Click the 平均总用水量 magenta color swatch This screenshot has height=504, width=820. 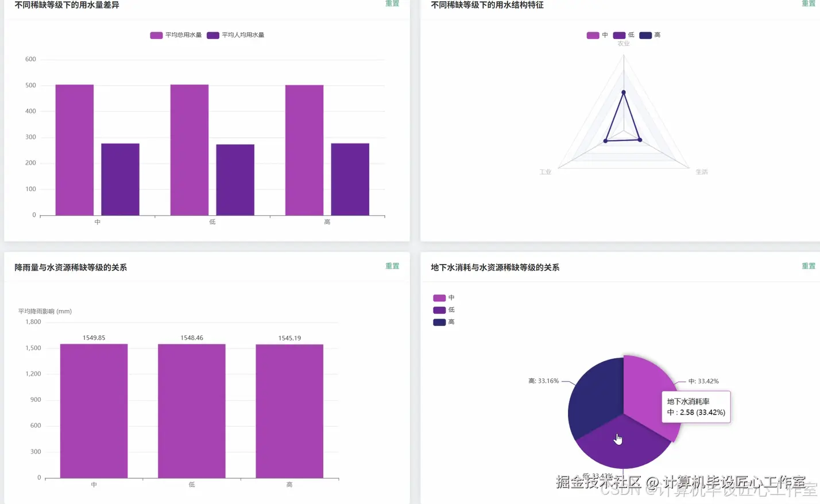click(156, 35)
